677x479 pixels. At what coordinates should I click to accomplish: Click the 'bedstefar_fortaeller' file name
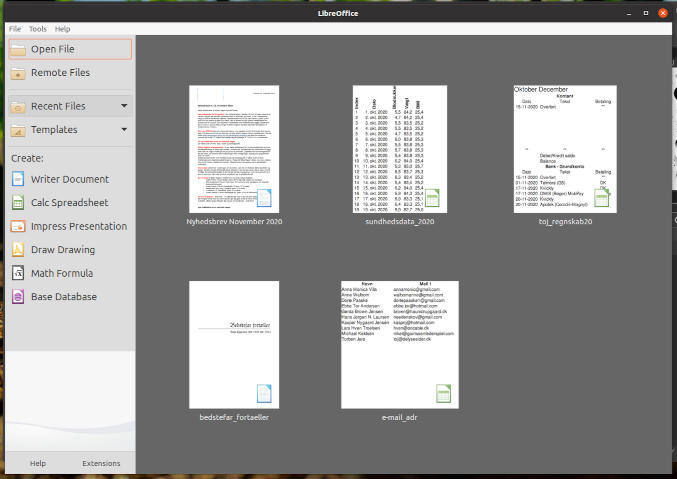pos(234,417)
